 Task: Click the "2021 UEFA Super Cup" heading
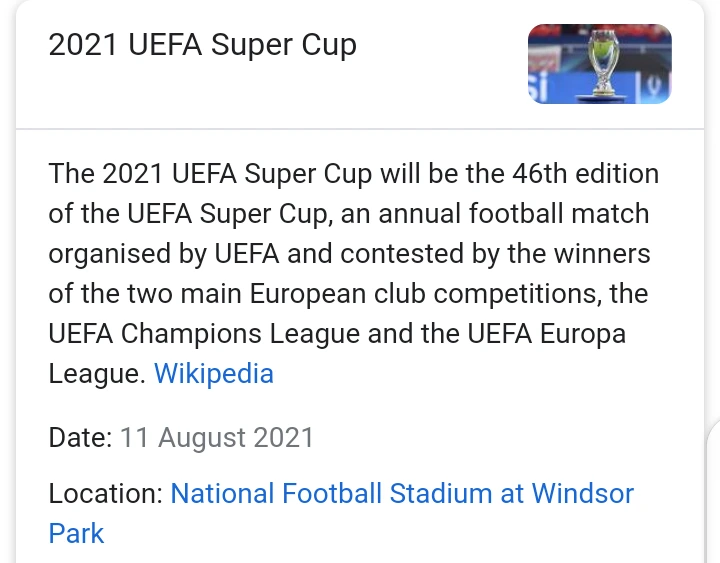click(x=202, y=45)
